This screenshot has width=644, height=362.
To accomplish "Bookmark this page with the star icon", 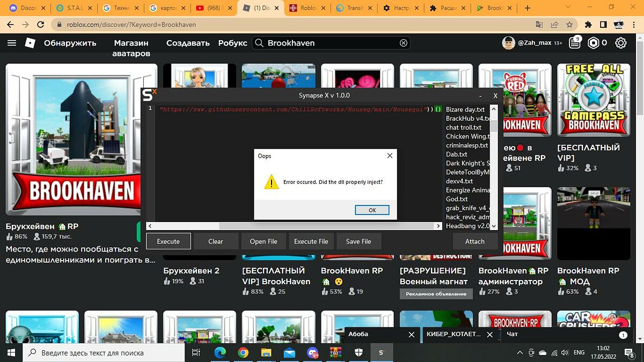I will click(569, 25).
